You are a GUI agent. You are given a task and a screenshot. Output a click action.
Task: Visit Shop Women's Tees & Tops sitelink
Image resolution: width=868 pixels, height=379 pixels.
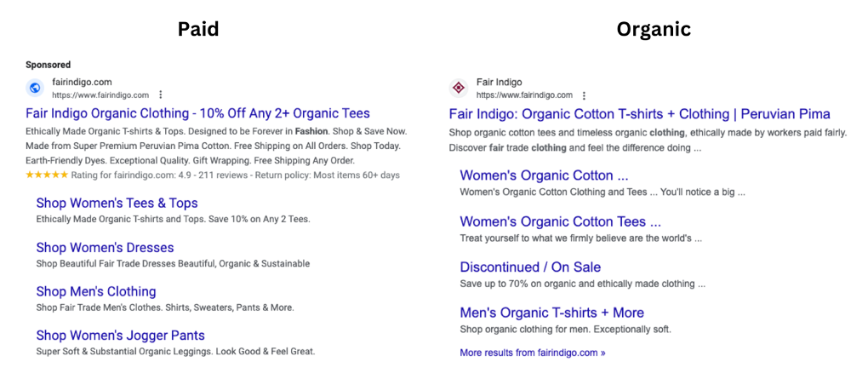click(x=117, y=203)
